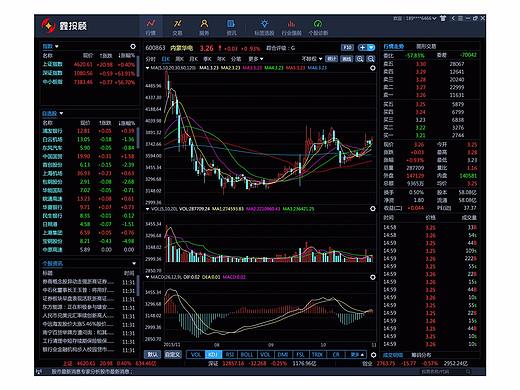Viewport: 520px width, 390px height.
Task: Switch chart to 月K monthly tab
Action: [193, 59]
